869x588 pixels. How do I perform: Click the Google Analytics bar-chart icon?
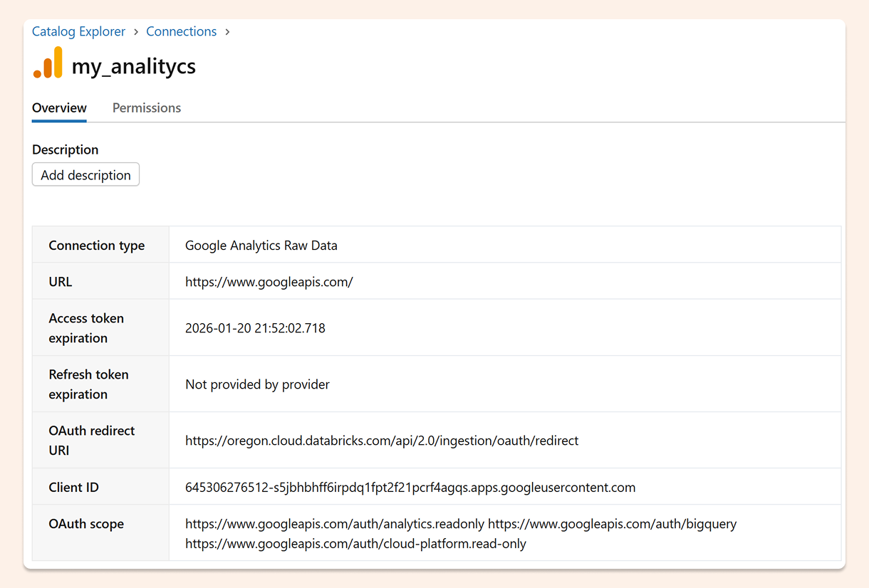click(48, 63)
